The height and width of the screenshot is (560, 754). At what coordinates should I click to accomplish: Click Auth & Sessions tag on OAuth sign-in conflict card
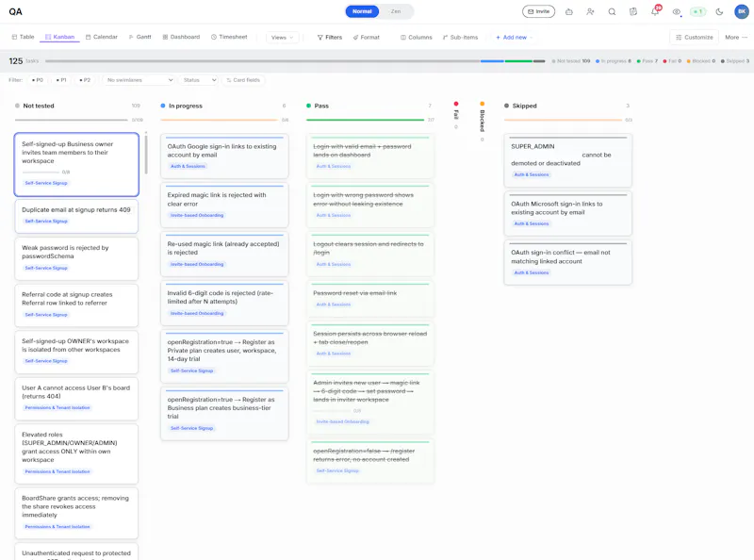pos(532,272)
